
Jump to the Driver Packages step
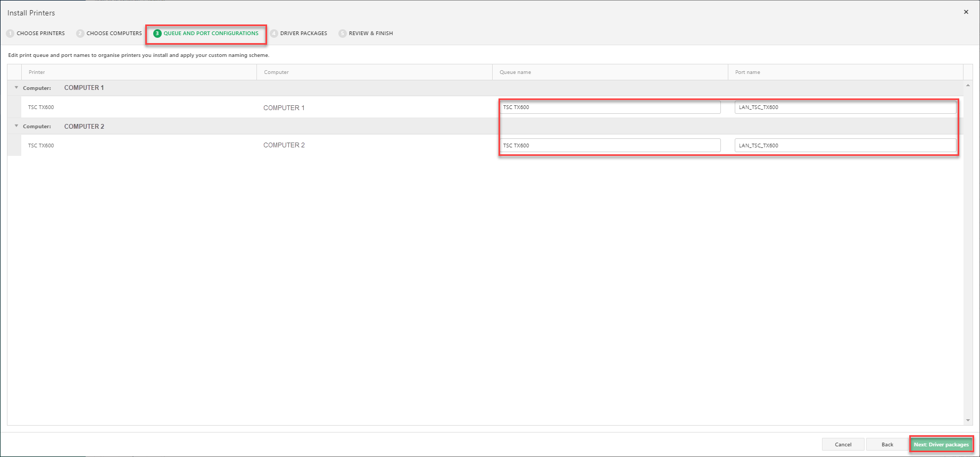(298, 34)
